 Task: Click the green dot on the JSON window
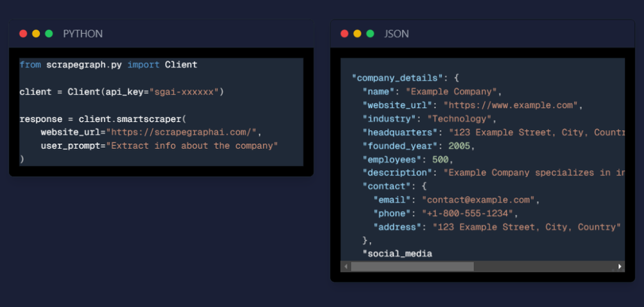click(370, 34)
